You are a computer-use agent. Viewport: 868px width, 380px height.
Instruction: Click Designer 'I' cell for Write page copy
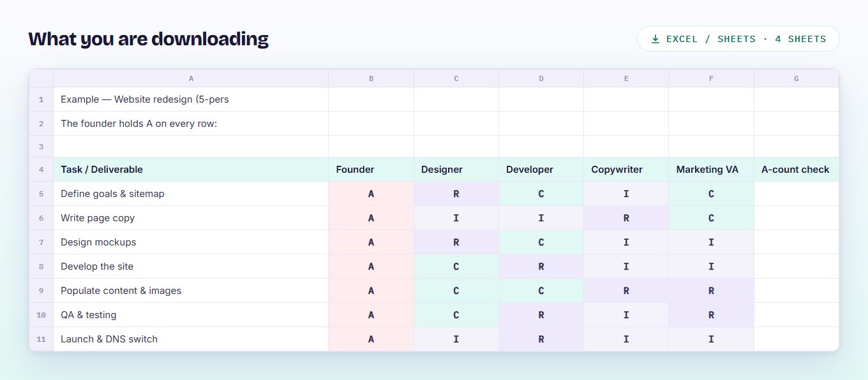coord(456,218)
